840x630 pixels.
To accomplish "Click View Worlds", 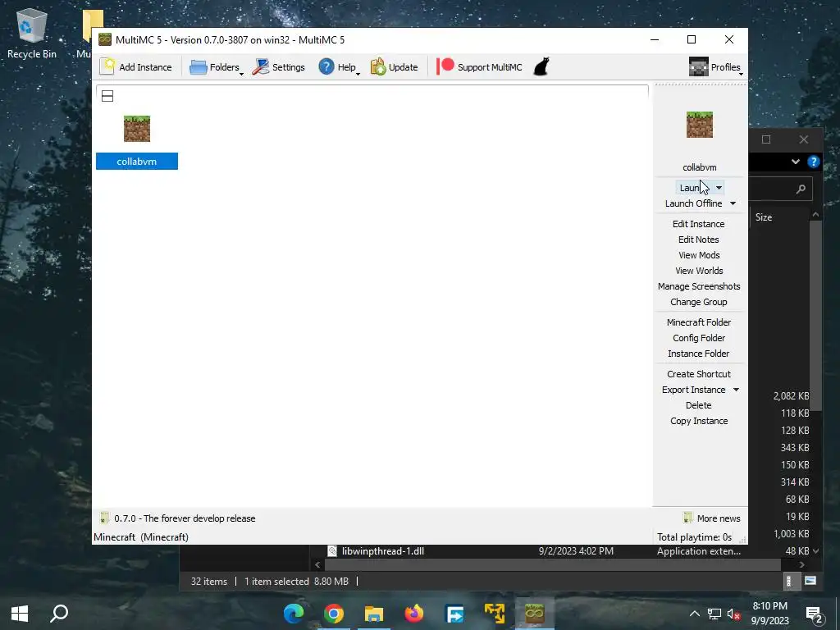I will (x=699, y=271).
